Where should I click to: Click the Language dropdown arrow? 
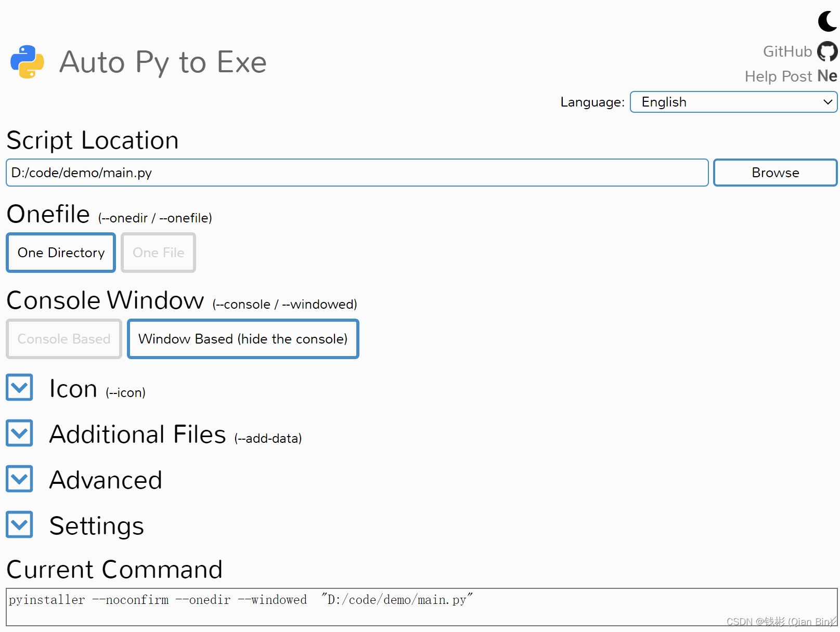[828, 102]
